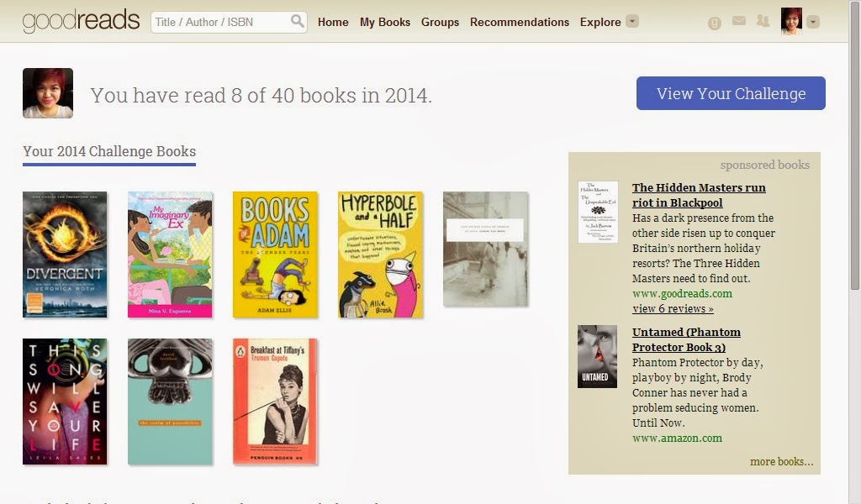Open the Groups menu item
This screenshot has height=504, width=861.
(440, 22)
